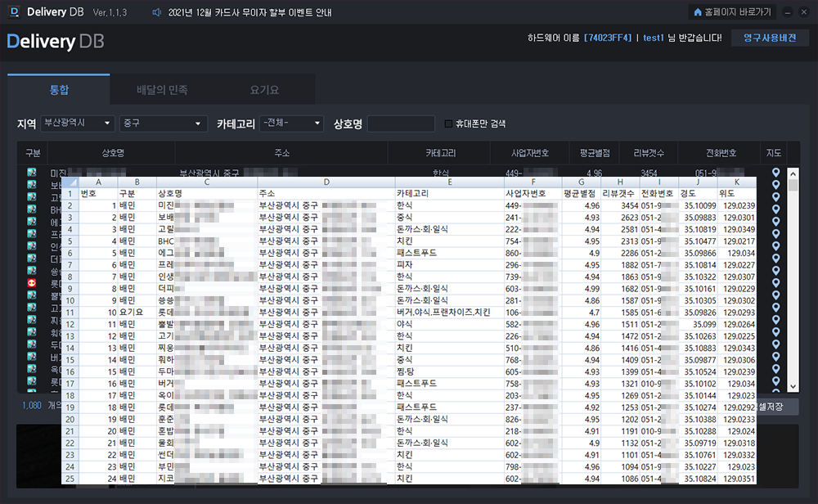
Task: Click the 주소 column header
Action: (281, 153)
